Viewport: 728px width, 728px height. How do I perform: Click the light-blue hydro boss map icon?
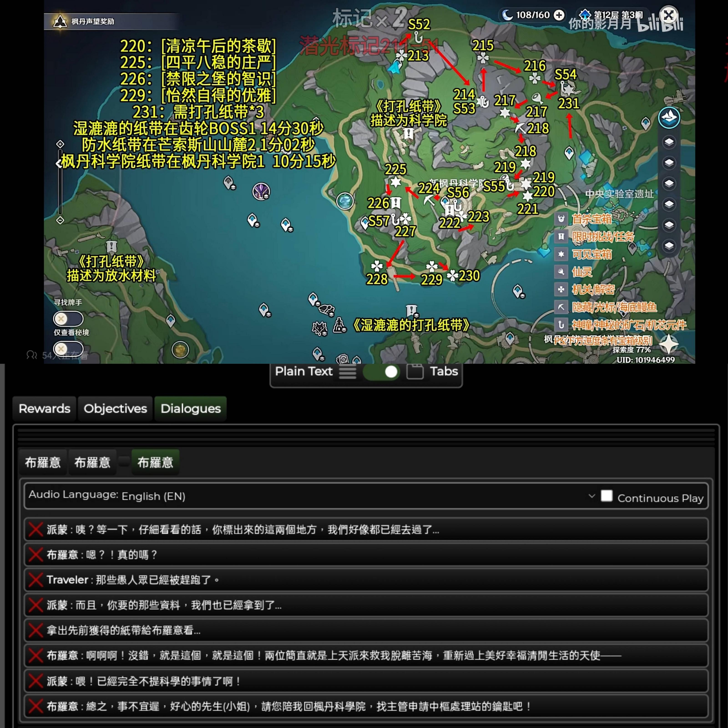[345, 201]
